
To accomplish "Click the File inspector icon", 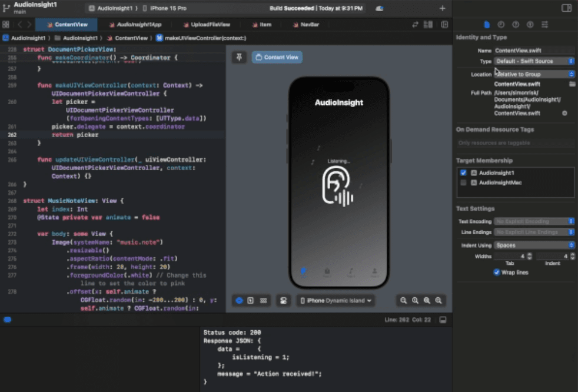I will click(487, 25).
